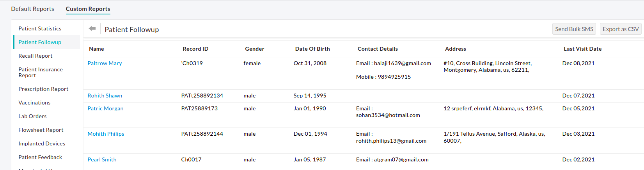Click the Patient Followup page title
The height and width of the screenshot is (170, 644).
coord(132,30)
